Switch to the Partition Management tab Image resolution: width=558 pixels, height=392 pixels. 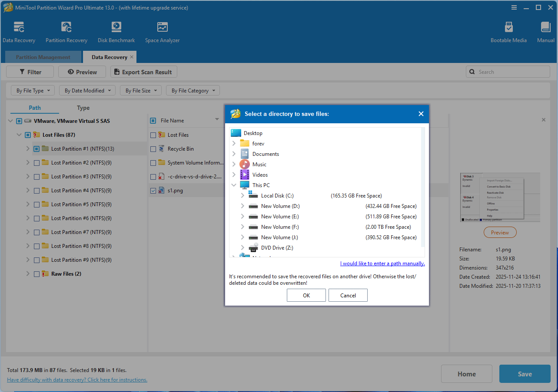pos(43,57)
